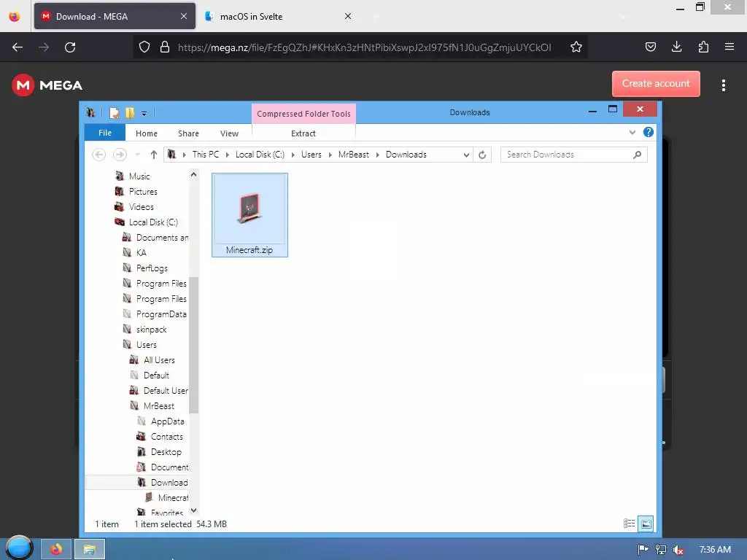Select Local Disk (C:) in navigation tree
747x560 pixels.
click(x=153, y=222)
